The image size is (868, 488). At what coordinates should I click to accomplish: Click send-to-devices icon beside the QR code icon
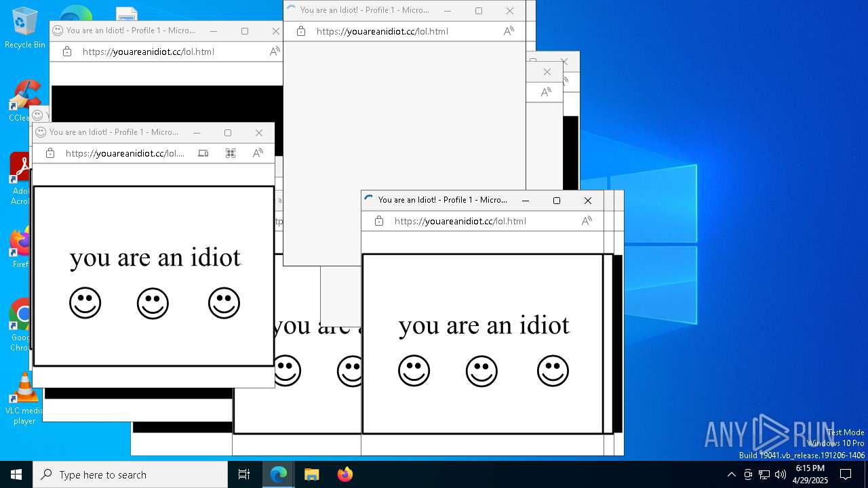203,153
